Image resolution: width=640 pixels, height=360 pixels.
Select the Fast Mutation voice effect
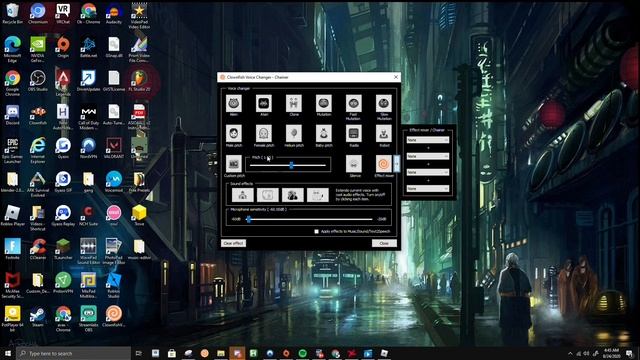353,103
